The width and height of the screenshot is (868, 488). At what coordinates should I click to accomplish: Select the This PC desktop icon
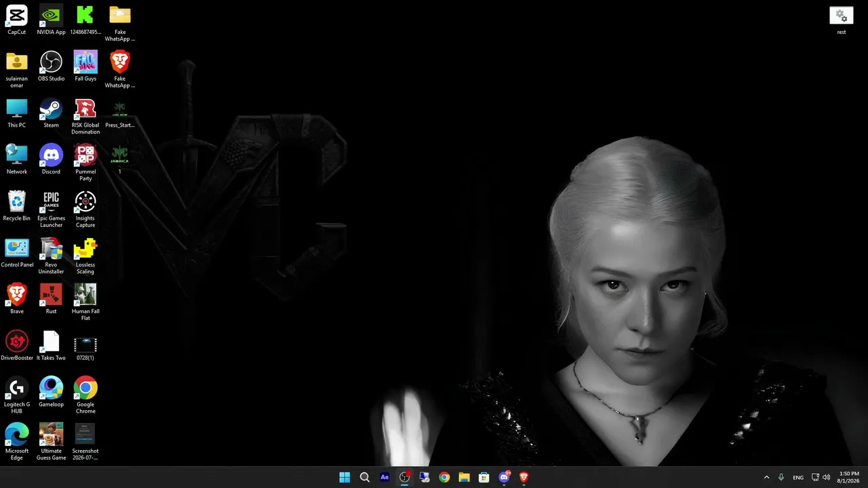point(17,113)
